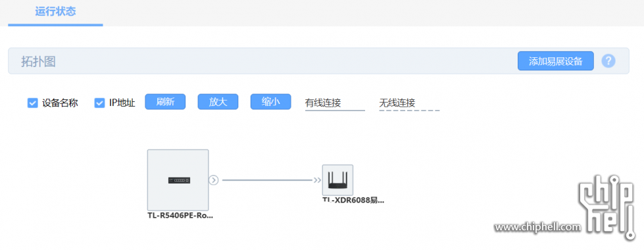Click the TL-XDR6088易... device label
This screenshot has width=644, height=250.
pyautogui.click(x=353, y=200)
